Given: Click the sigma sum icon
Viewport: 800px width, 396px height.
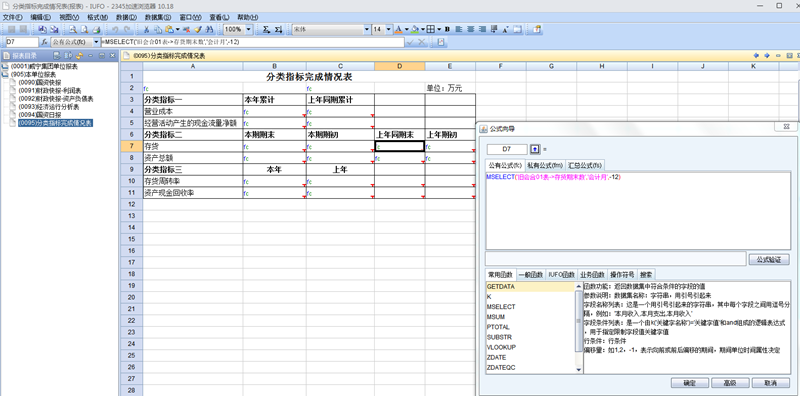Looking at the screenshot, I should [x=266, y=30].
